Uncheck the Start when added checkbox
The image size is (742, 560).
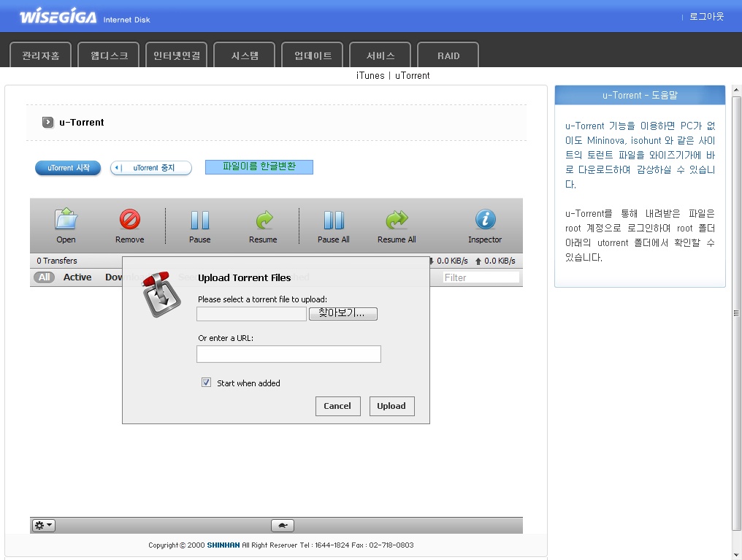(207, 383)
